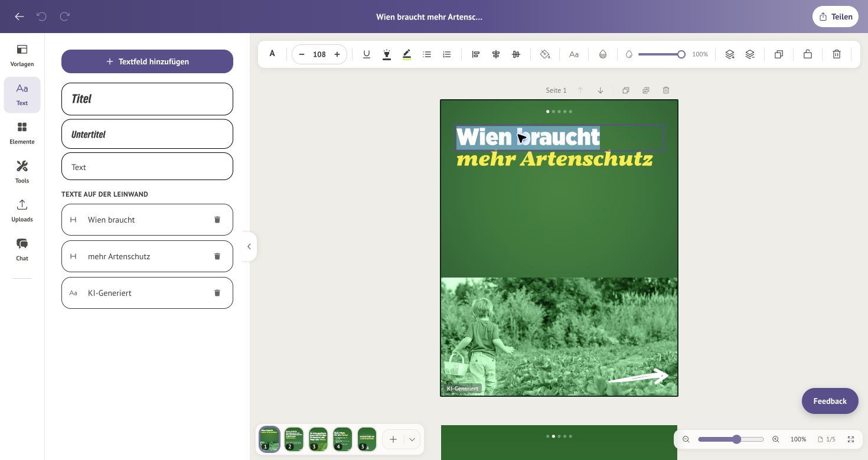Increase font size with plus button

[x=337, y=54]
